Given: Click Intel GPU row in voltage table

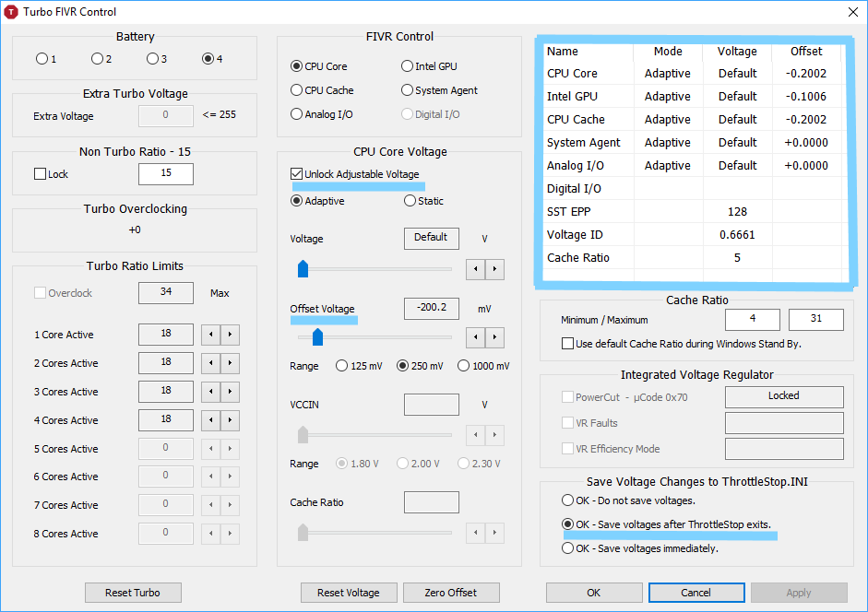Looking at the screenshot, I should (692, 96).
